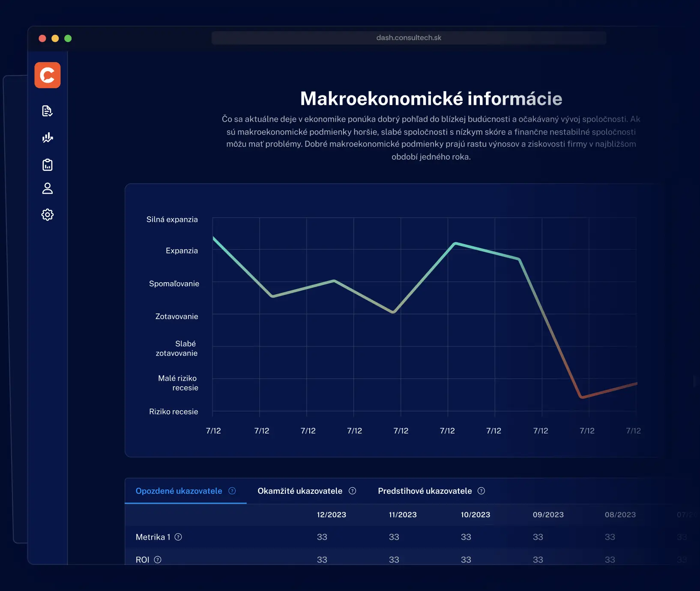Switch to the Okamžité ukazovatele tab
Viewport: 700px width, 591px height.
pos(299,491)
